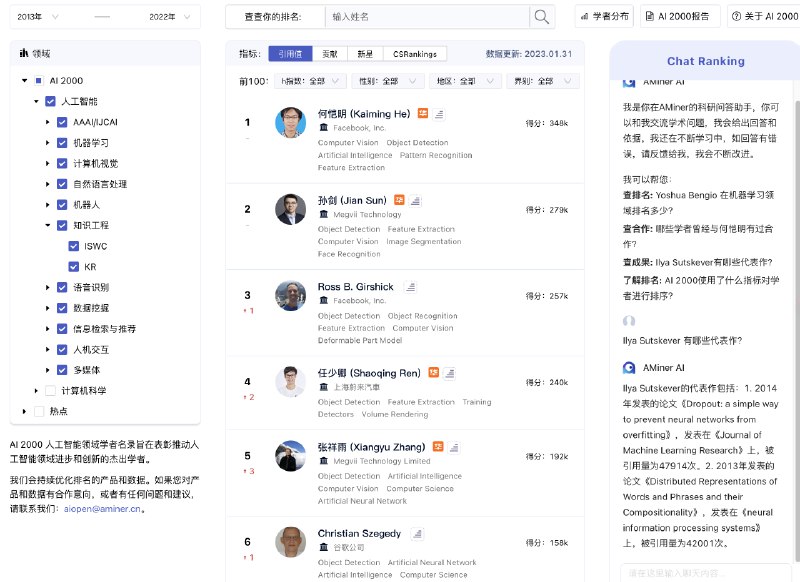
Task: Click Ross B. Girshick name link
Action: (356, 287)
